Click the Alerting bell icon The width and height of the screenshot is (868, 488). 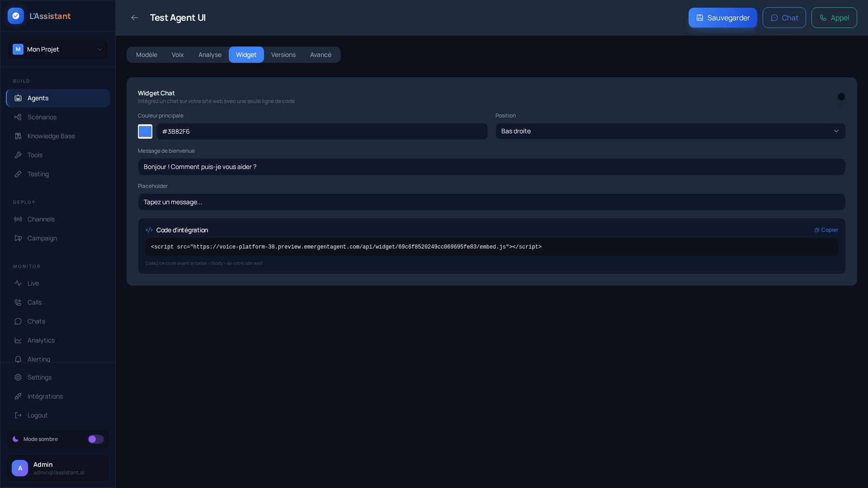pyautogui.click(x=18, y=359)
